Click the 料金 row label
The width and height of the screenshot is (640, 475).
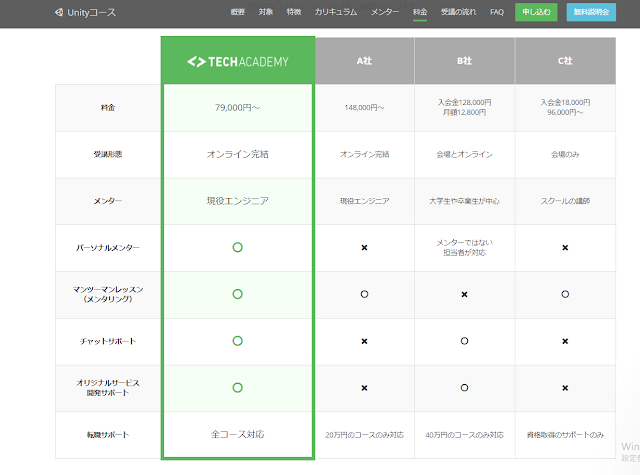click(x=108, y=108)
